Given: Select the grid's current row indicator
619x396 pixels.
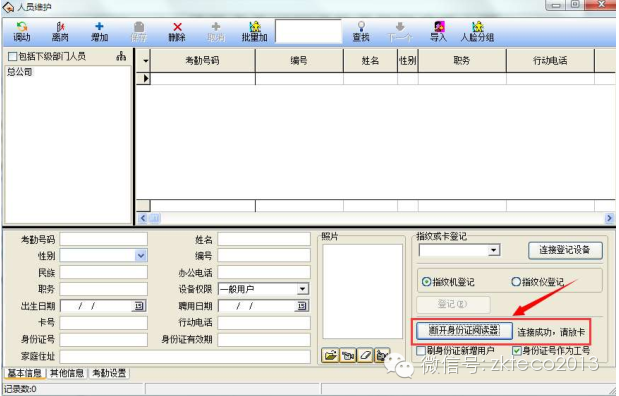Looking at the screenshot, I should pos(144,79).
